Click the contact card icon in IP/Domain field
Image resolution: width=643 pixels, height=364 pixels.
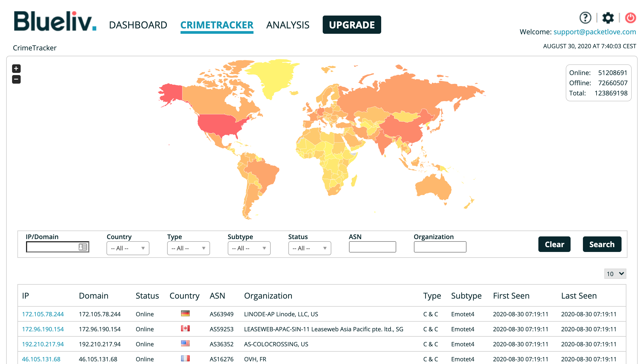pyautogui.click(x=83, y=247)
